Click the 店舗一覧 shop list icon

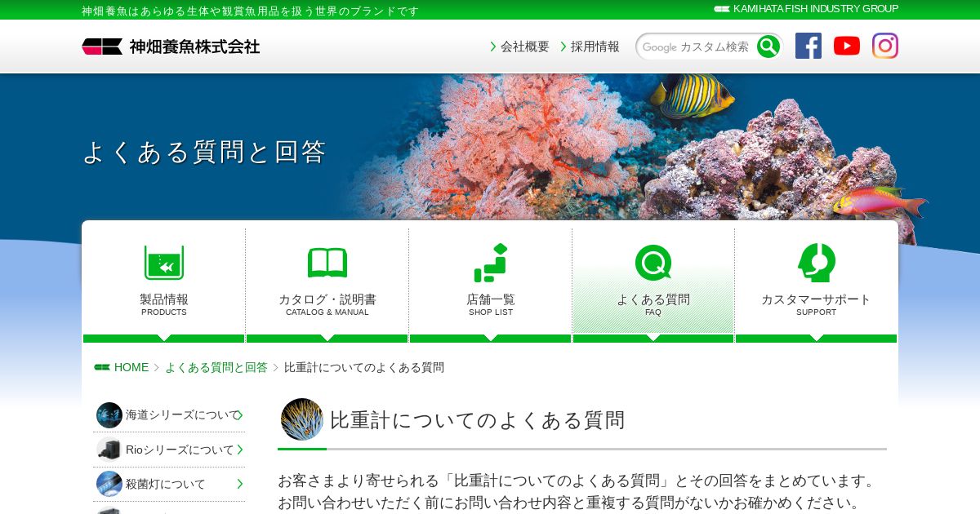(491, 263)
